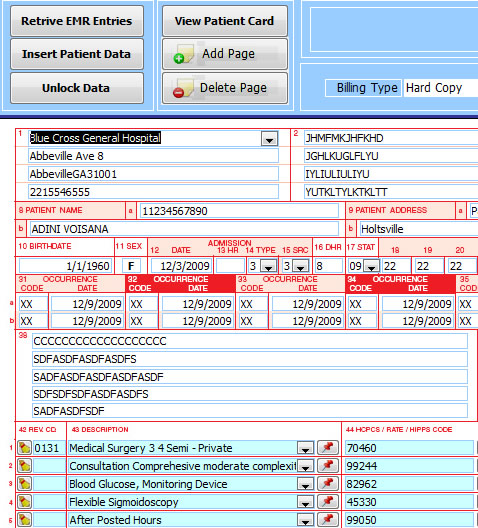Click the SADFASDFASDFASDFASDF line
The image size is (478, 528).
(x=250, y=376)
